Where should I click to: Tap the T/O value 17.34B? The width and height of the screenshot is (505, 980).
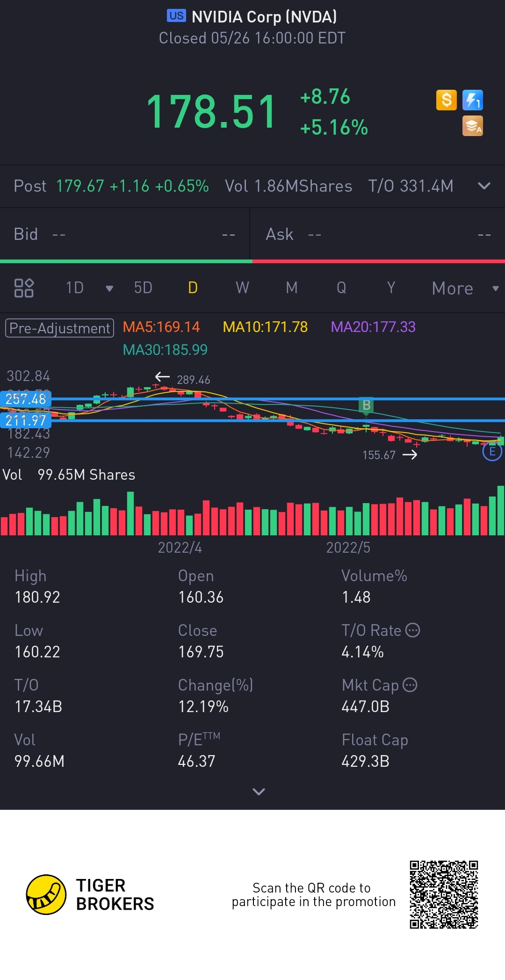[38, 707]
